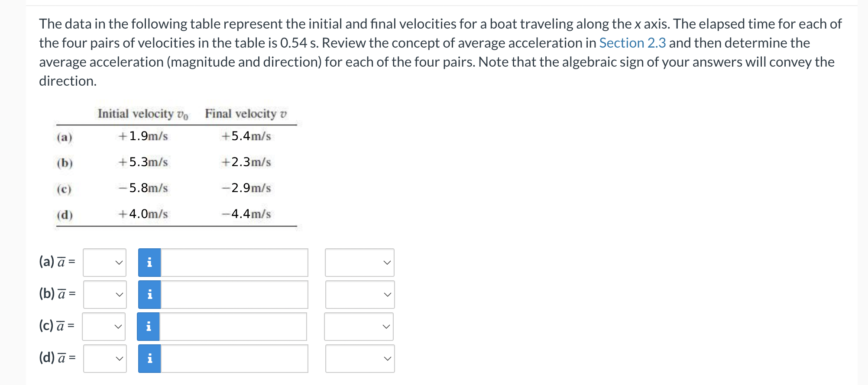Click inside the numeric answer field for (b)
Screen dimensions: 868x385
pyautogui.click(x=234, y=294)
